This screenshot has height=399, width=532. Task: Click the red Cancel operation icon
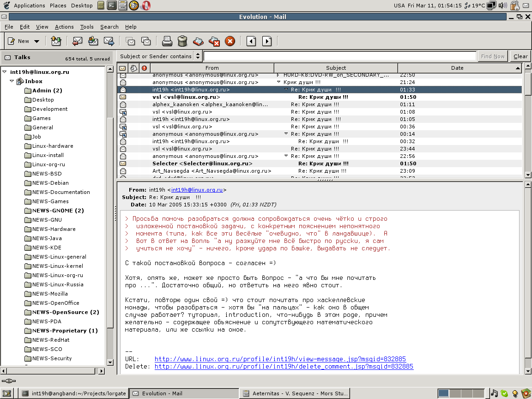tap(230, 42)
